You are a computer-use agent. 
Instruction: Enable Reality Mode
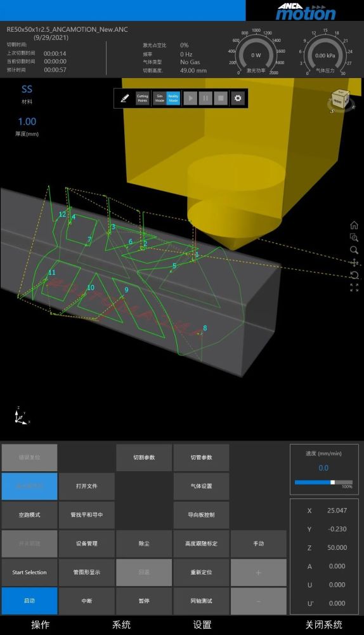174,98
